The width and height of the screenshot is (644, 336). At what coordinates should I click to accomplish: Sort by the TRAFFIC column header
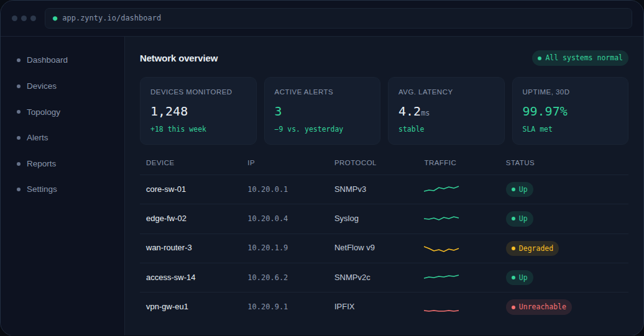(440, 163)
